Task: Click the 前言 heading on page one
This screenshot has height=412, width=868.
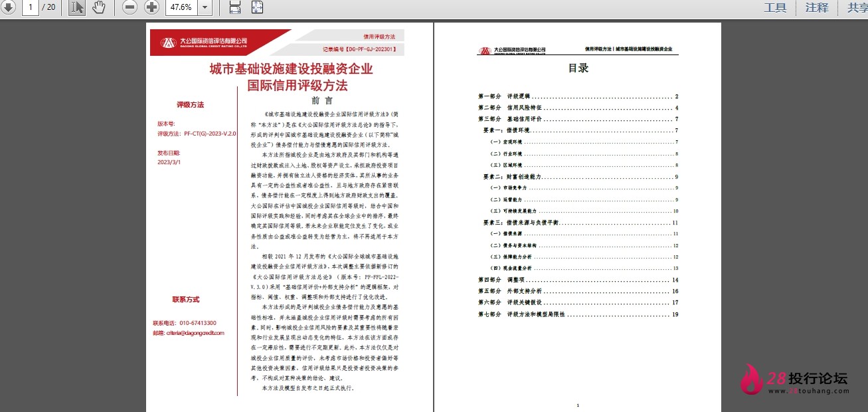Action: [x=322, y=101]
